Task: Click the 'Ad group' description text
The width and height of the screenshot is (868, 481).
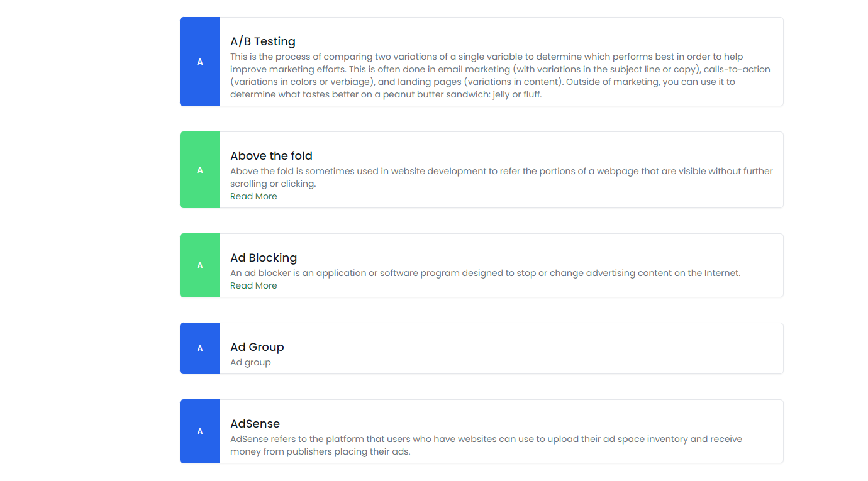Action: coord(250,362)
